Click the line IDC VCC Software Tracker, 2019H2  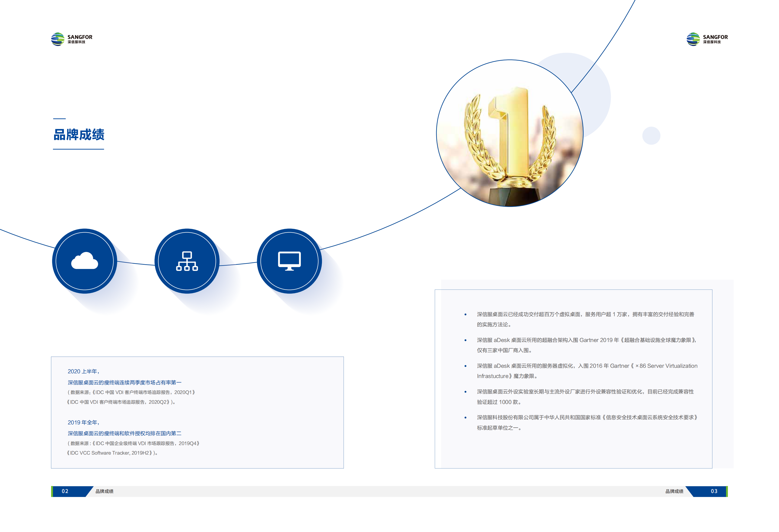112,453
